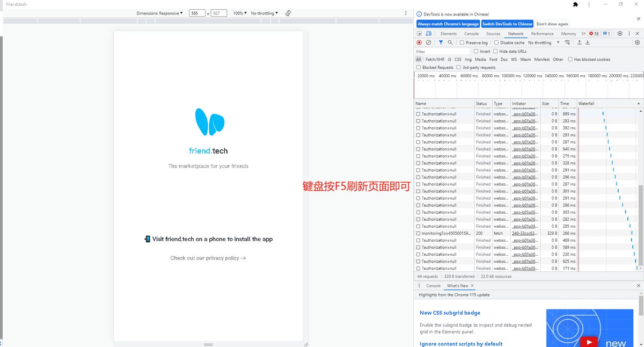Show more DevTools tabs chevron

click(x=583, y=33)
